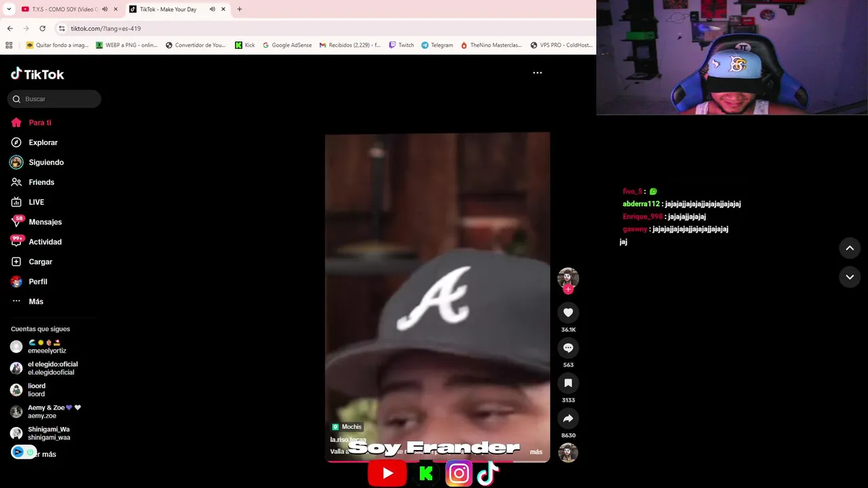
Task: Click the "Cuentas que sigues" heading
Action: click(40, 329)
